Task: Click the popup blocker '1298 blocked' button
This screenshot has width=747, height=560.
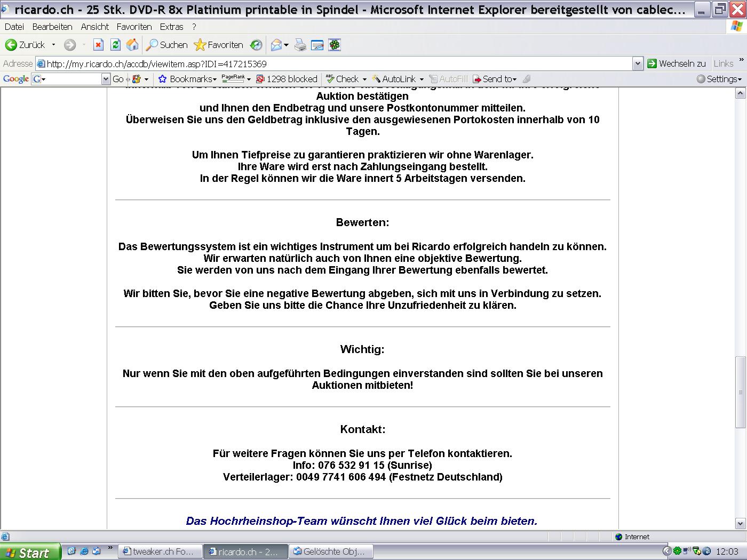Action: [287, 79]
